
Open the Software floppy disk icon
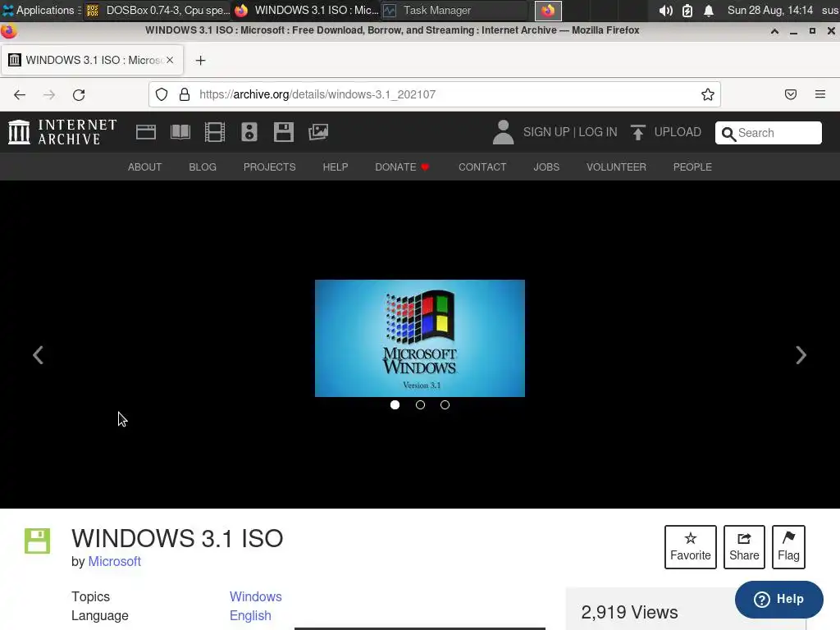pyautogui.click(x=283, y=132)
